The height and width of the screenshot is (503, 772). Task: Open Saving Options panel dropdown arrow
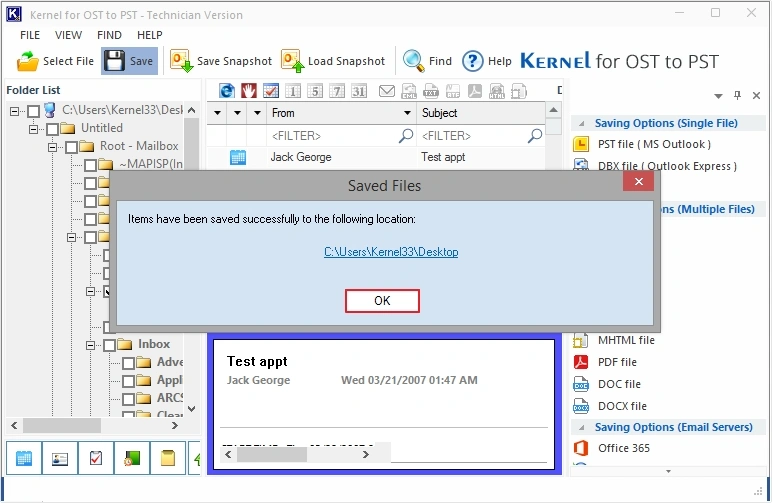tap(718, 95)
